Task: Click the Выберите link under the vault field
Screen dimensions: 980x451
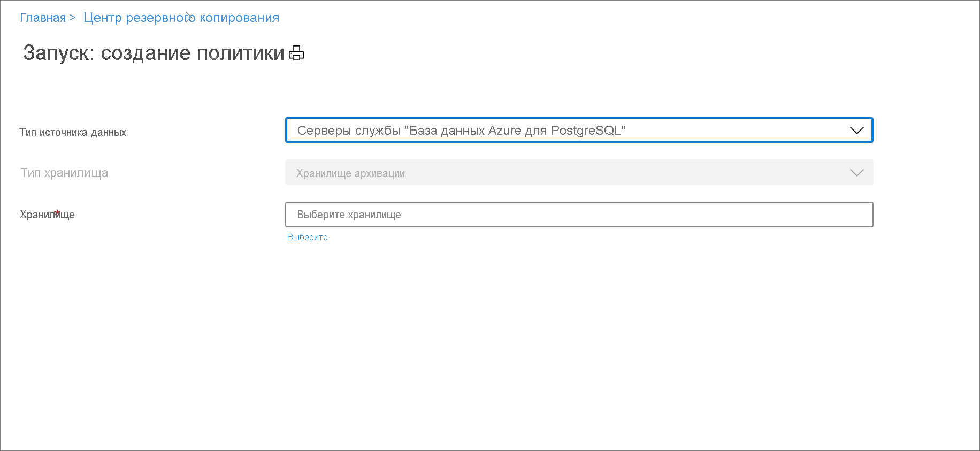Action: (307, 237)
